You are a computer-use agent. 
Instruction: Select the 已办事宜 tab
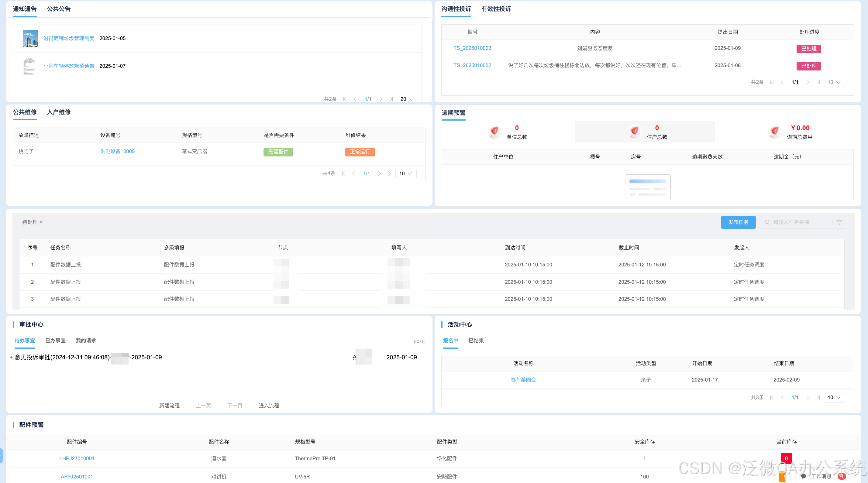pos(55,341)
